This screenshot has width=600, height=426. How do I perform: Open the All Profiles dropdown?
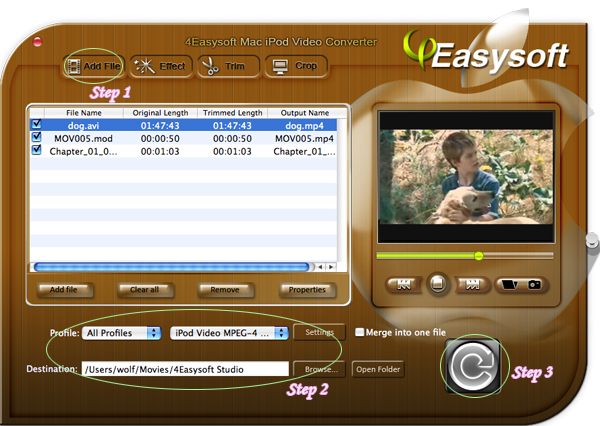pos(121,333)
